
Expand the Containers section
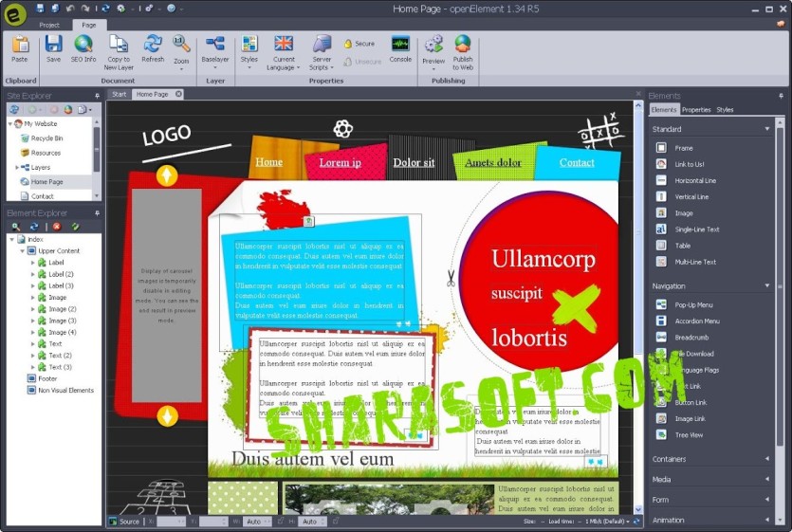711,459
